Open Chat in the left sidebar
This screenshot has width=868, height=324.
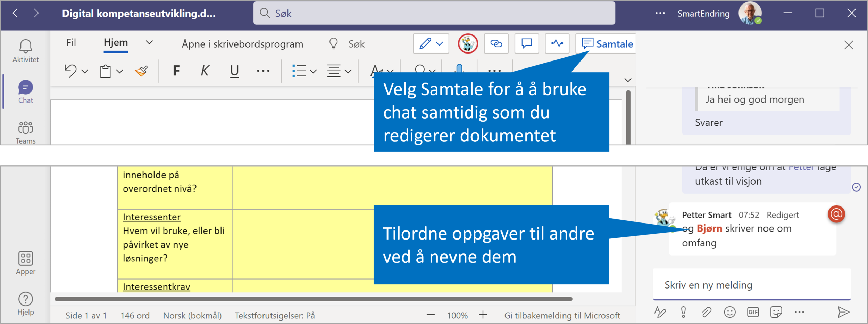coord(25,92)
